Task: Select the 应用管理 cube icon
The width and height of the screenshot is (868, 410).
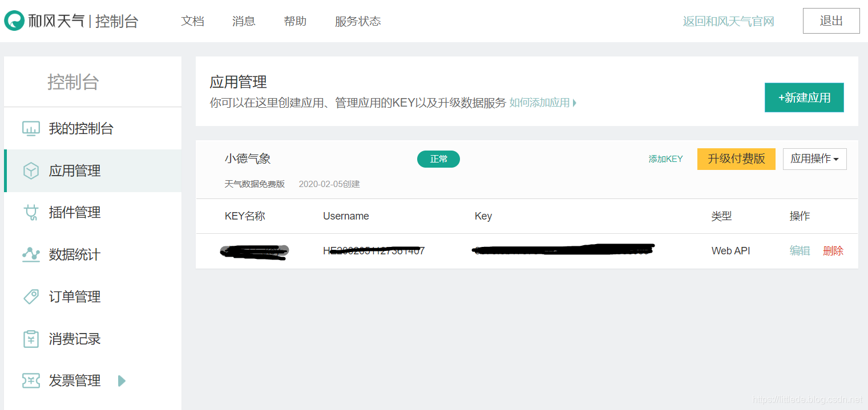Action: click(31, 171)
